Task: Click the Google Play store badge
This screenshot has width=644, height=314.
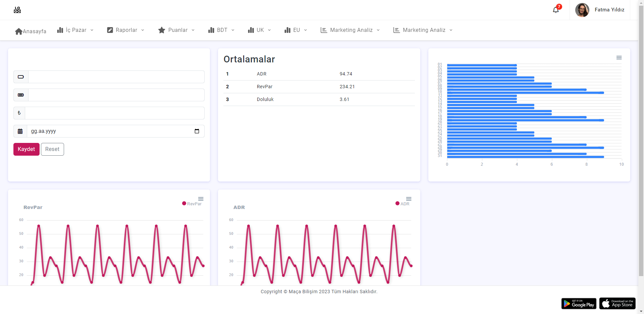Action: [579, 304]
